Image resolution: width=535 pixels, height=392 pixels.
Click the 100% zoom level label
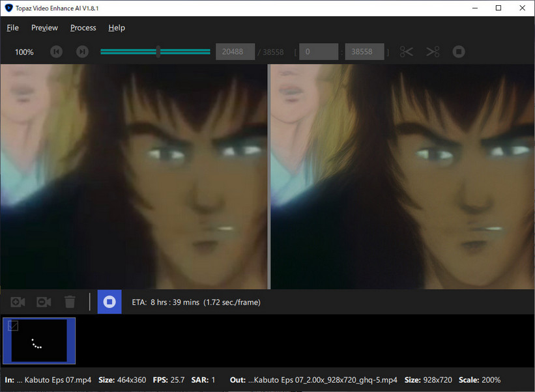coord(24,52)
